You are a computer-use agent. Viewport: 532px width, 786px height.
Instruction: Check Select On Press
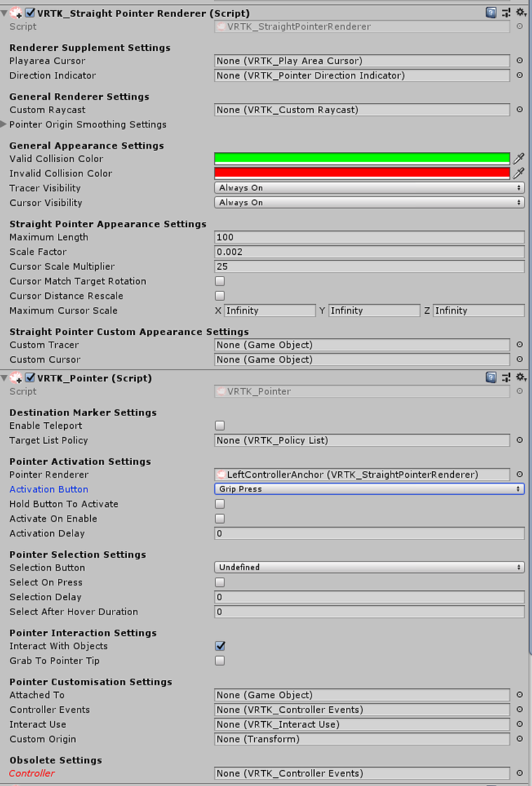click(x=220, y=582)
